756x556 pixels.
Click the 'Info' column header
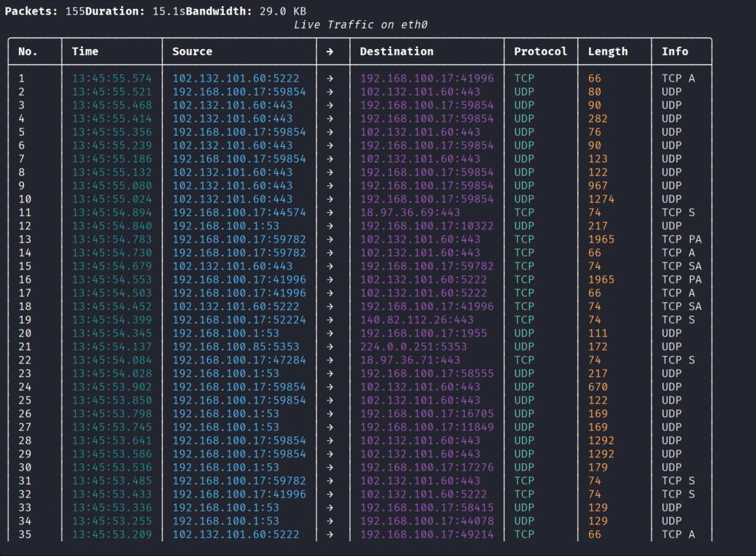click(674, 51)
